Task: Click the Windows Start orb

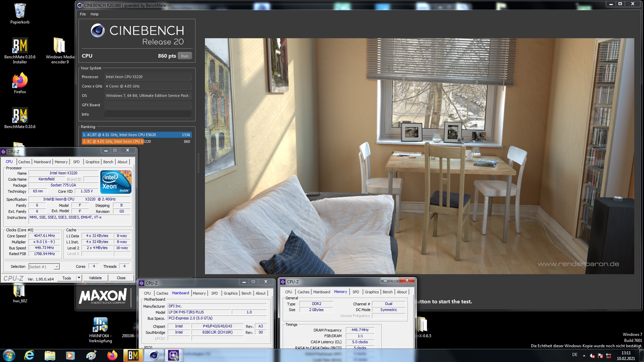Action: pyautogui.click(x=9, y=355)
